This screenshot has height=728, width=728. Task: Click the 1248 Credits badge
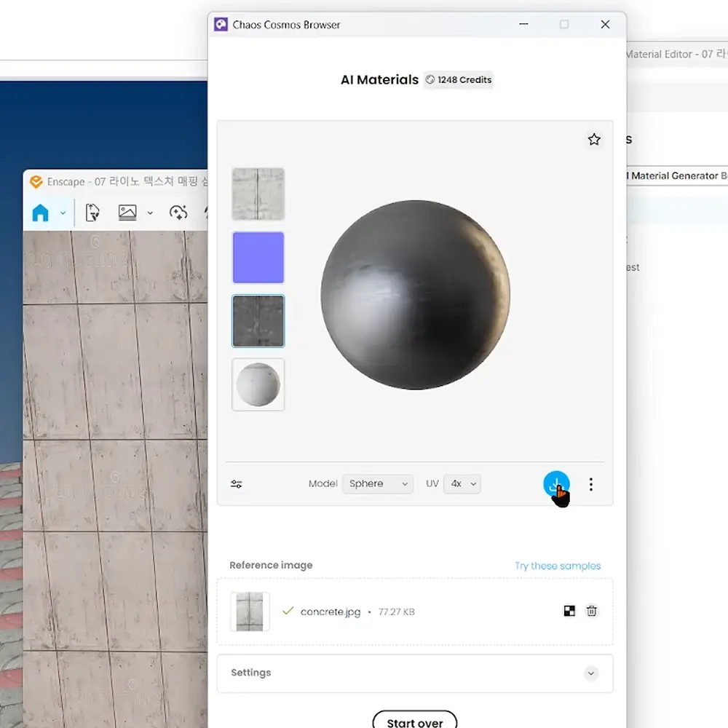(458, 80)
